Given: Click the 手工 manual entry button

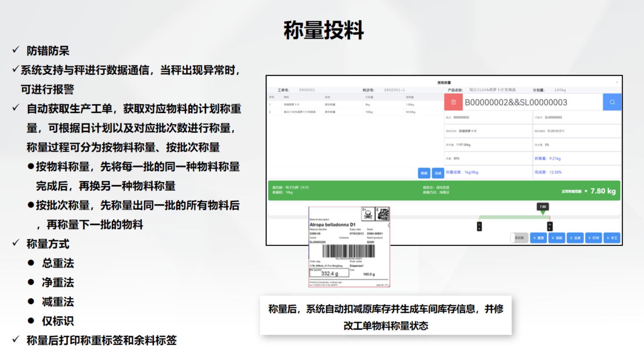Looking at the screenshot, I should tap(612, 238).
